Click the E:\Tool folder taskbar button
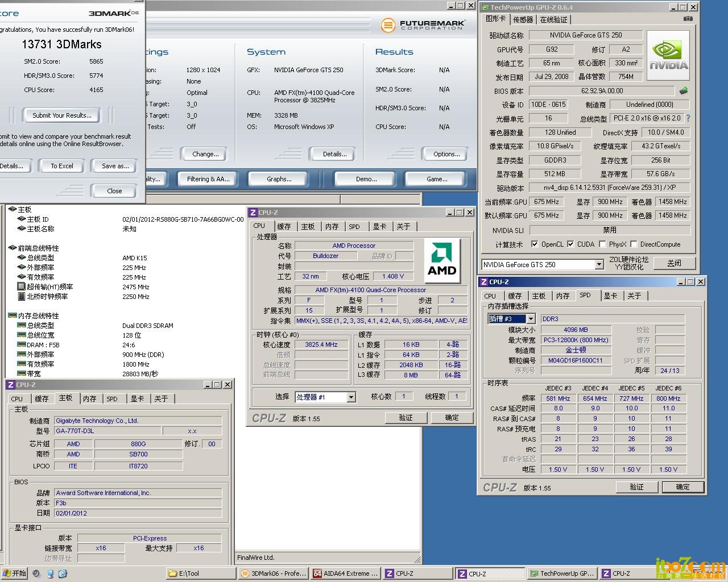Image resolution: width=728 pixels, height=582 pixels. (201, 573)
